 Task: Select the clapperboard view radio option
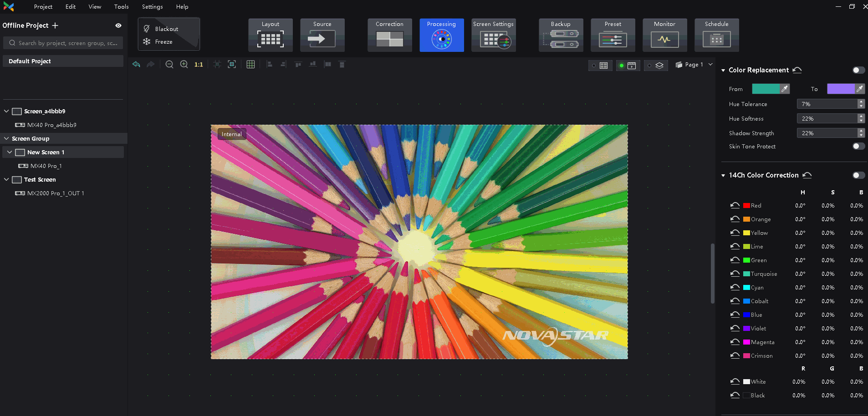628,66
